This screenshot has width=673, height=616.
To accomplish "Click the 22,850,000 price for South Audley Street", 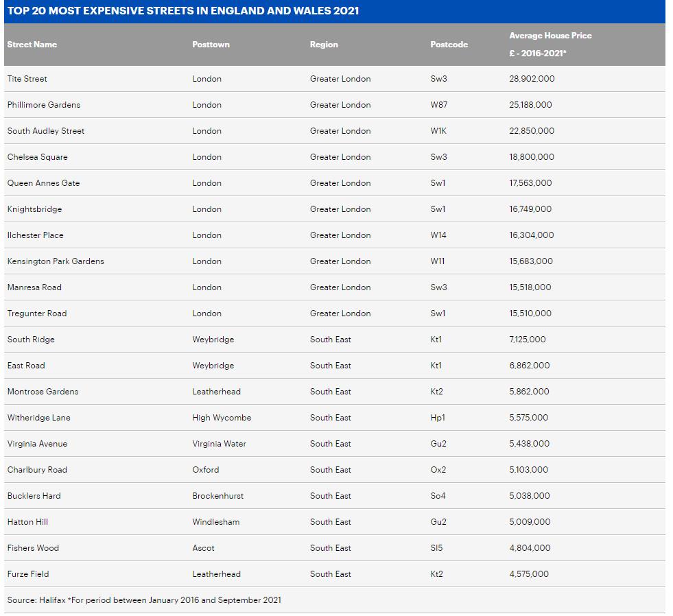I will coord(531,131).
